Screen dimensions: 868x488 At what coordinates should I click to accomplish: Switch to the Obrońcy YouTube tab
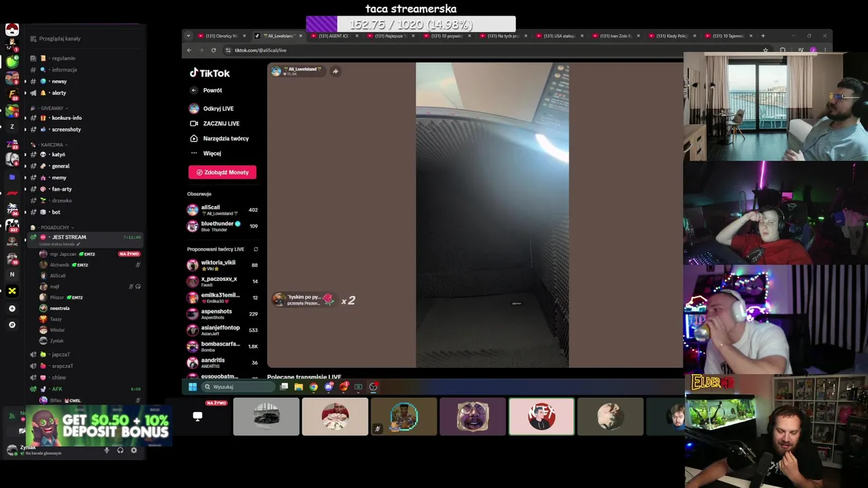click(x=221, y=36)
